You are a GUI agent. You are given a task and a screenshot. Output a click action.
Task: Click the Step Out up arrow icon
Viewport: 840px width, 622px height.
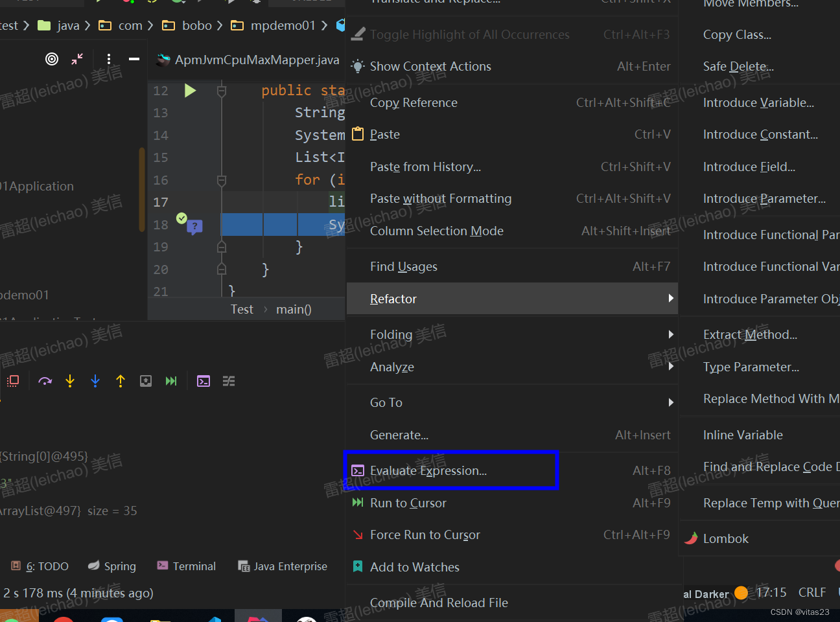click(121, 381)
